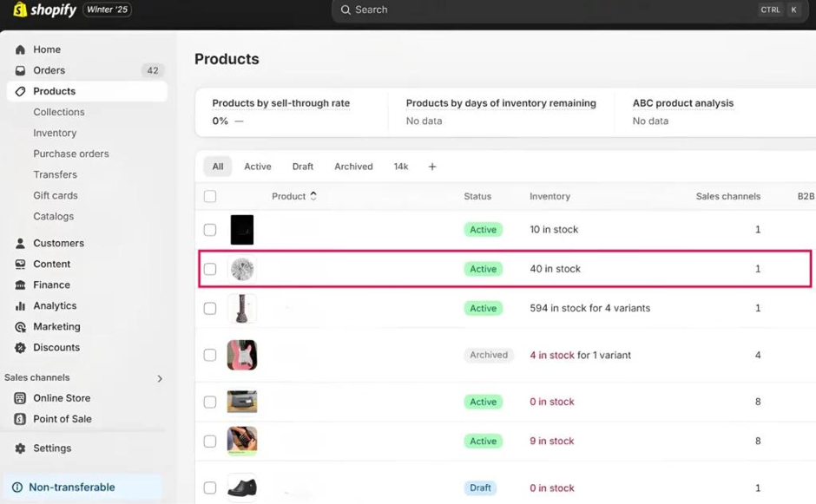Click the Sales channels column header

728,196
